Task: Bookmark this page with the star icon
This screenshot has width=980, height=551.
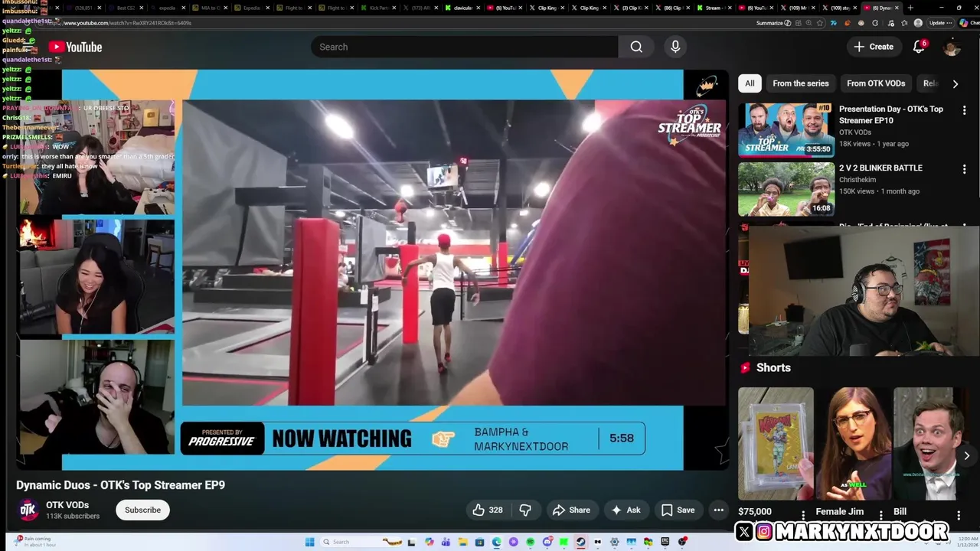Action: (819, 23)
